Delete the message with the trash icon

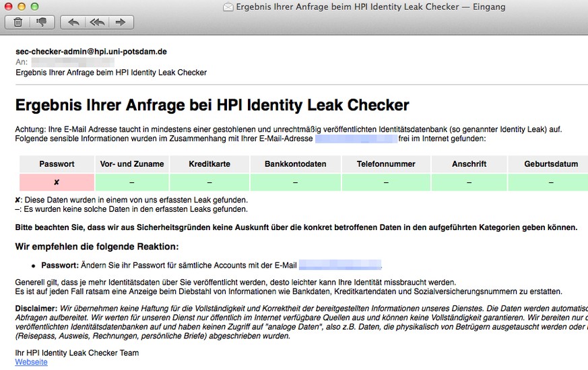[18, 22]
